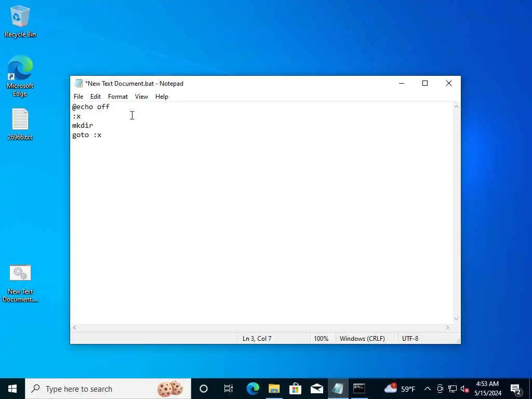Screen dimensions: 532x399
Task: Open the clock showing 4:53 AM
Action: (487, 389)
